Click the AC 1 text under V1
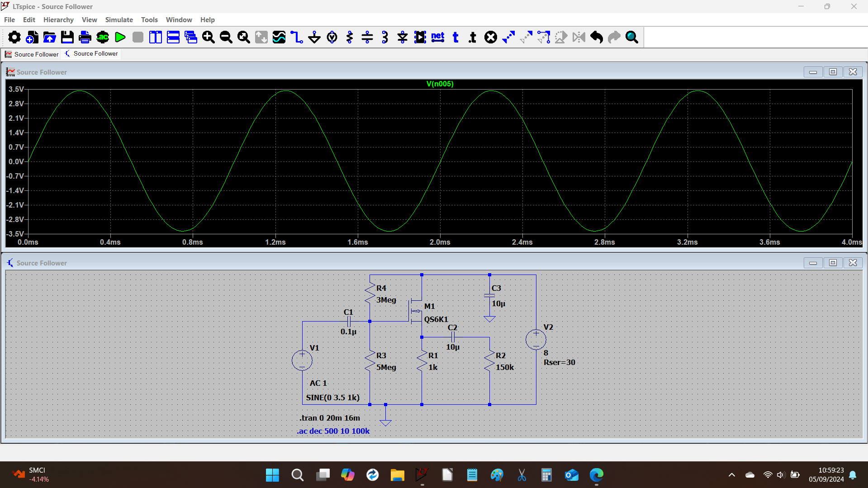The height and width of the screenshot is (488, 868). click(318, 383)
